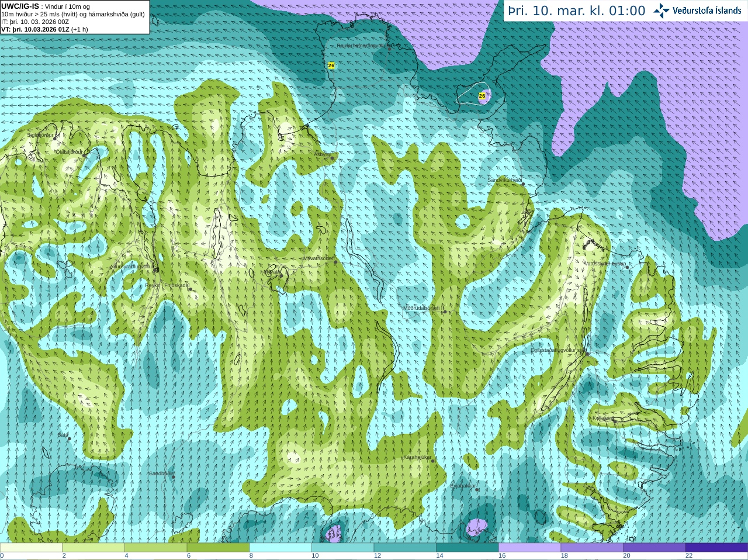Click the 6–8 m/s olive green legend swatch
The image size is (748, 560).
point(218,548)
